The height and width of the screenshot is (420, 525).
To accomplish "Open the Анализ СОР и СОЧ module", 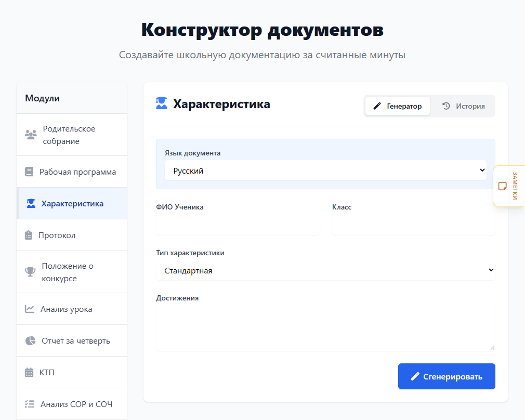I will 72,404.
